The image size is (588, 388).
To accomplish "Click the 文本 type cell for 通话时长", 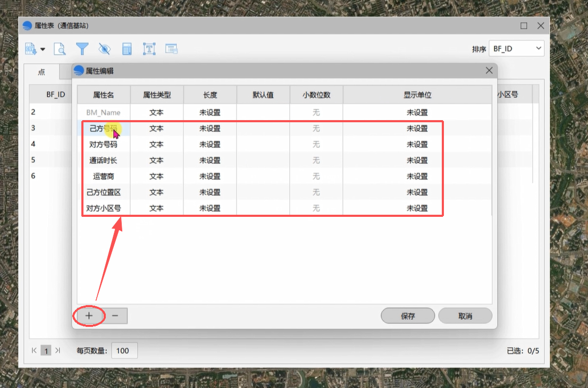I will 157,161.
